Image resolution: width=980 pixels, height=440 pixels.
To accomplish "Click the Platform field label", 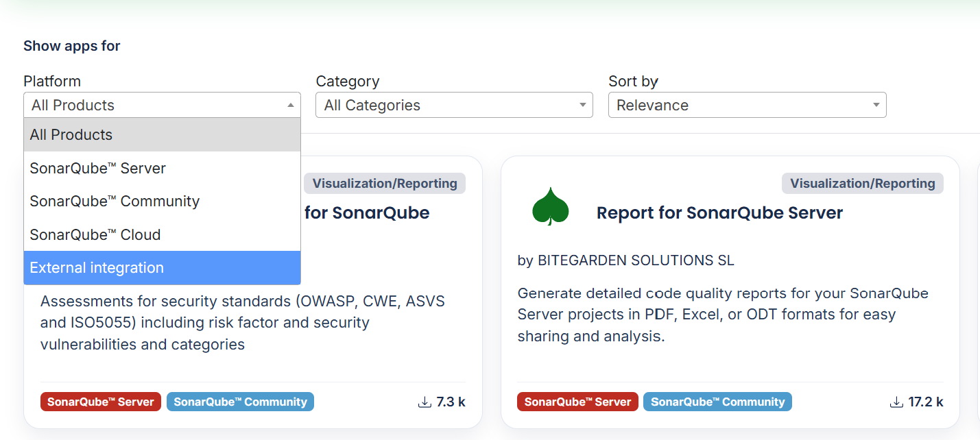I will pyautogui.click(x=52, y=81).
